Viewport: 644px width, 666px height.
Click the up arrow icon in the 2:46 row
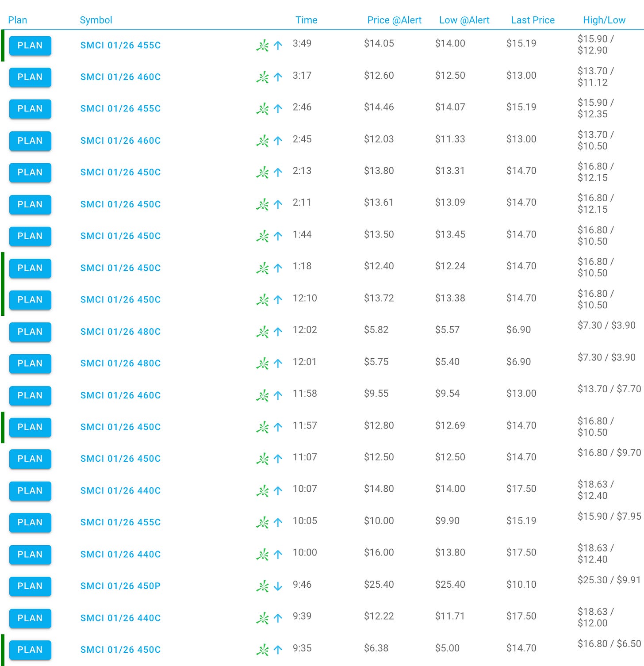[278, 109]
